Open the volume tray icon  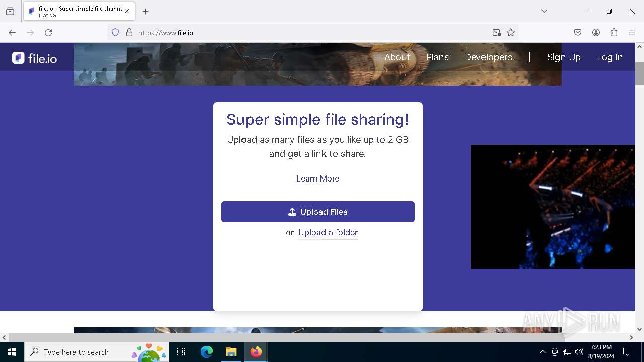coord(579,352)
